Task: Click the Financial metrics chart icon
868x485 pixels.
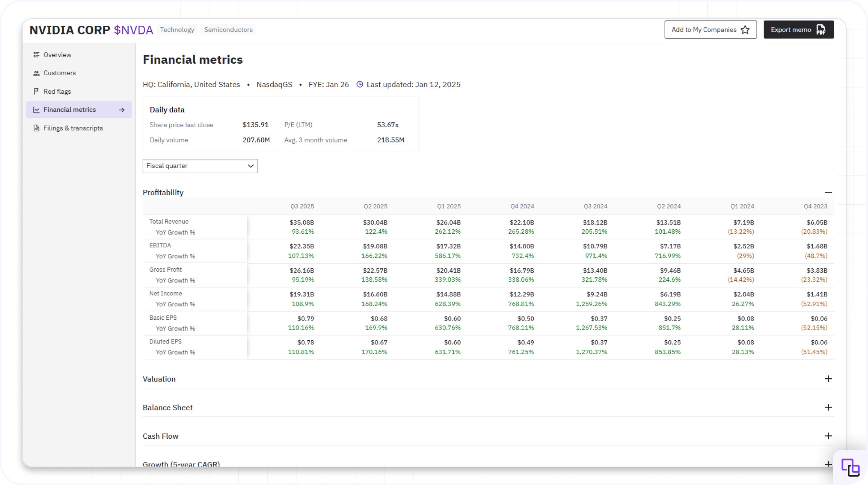Action: point(36,110)
